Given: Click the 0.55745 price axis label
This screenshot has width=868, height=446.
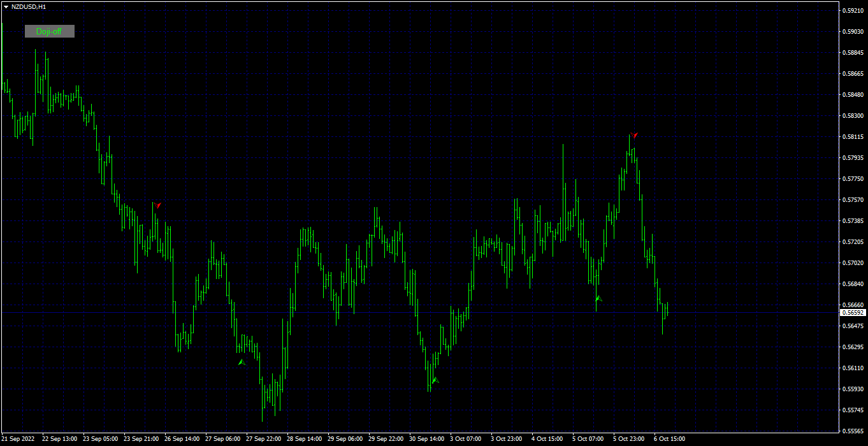Looking at the screenshot, I should (x=854, y=410).
